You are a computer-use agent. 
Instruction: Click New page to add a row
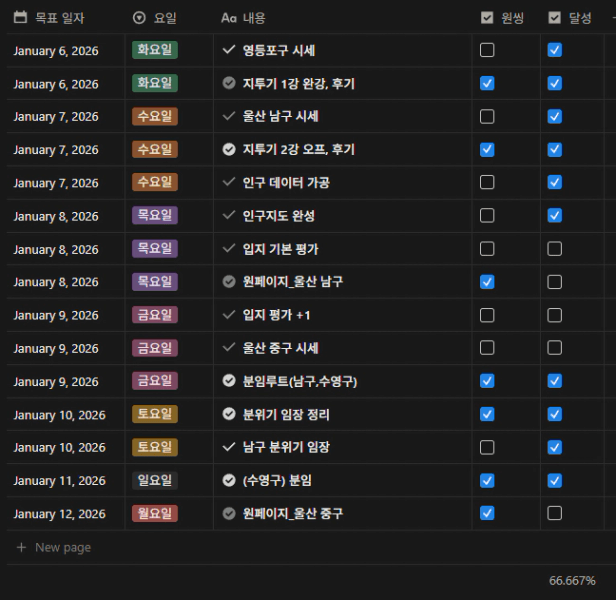point(62,547)
